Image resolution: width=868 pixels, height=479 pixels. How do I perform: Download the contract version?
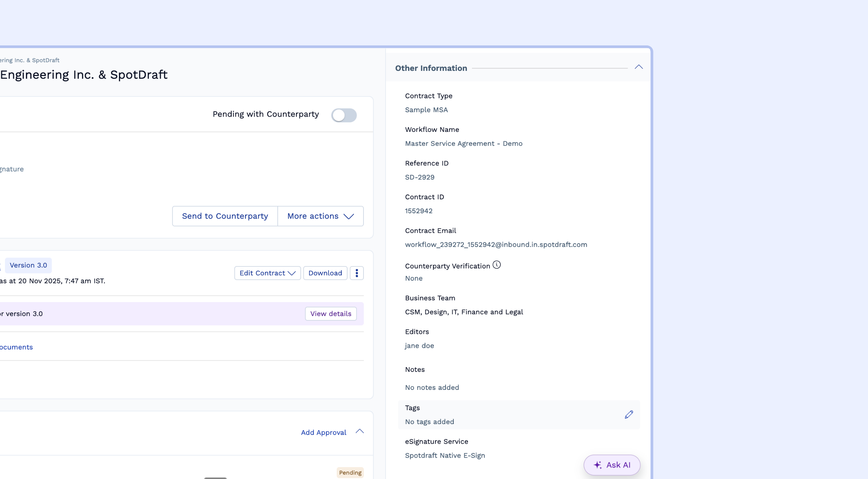[325, 273]
